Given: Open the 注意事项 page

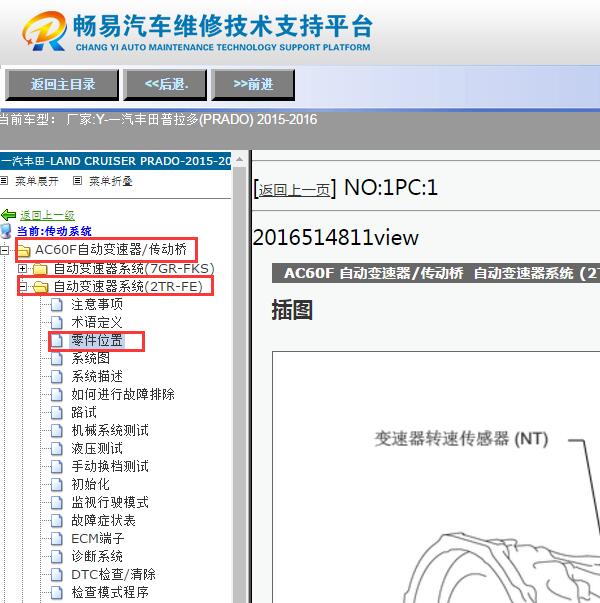Looking at the screenshot, I should pyautogui.click(x=97, y=304).
